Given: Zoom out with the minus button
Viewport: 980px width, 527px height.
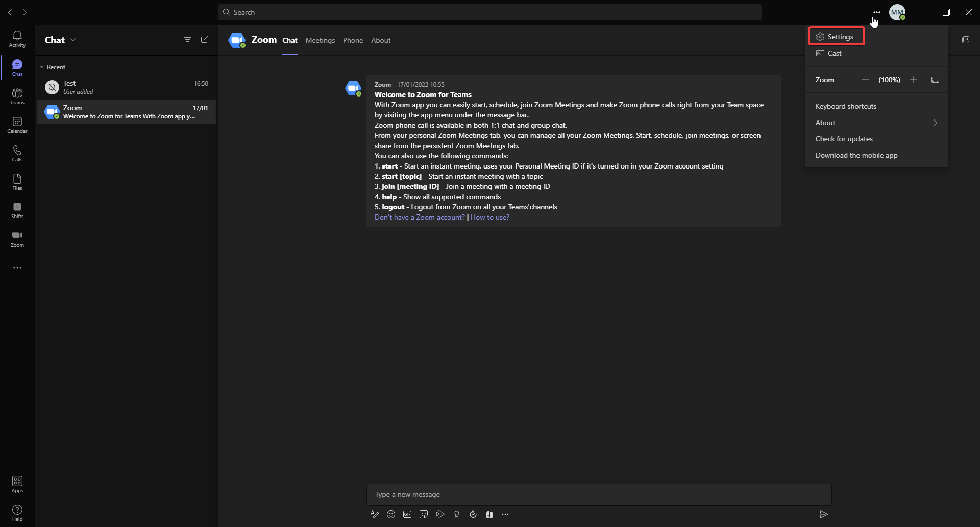Looking at the screenshot, I should point(865,80).
